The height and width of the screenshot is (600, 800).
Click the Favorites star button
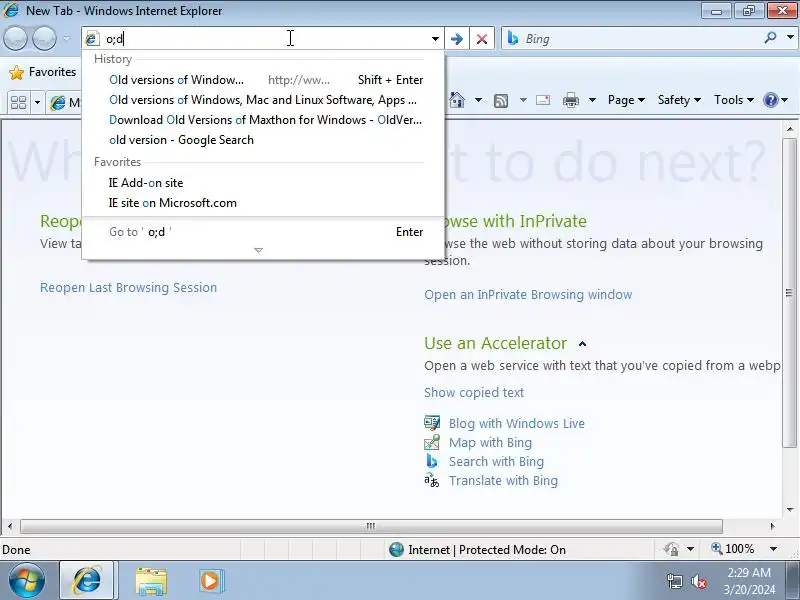point(43,72)
